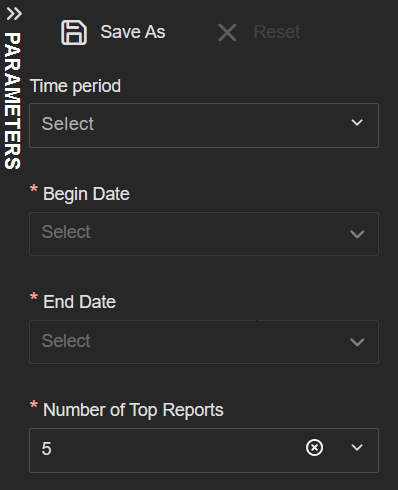Click the End Date Select field
This screenshot has width=398, height=490.
click(x=204, y=342)
